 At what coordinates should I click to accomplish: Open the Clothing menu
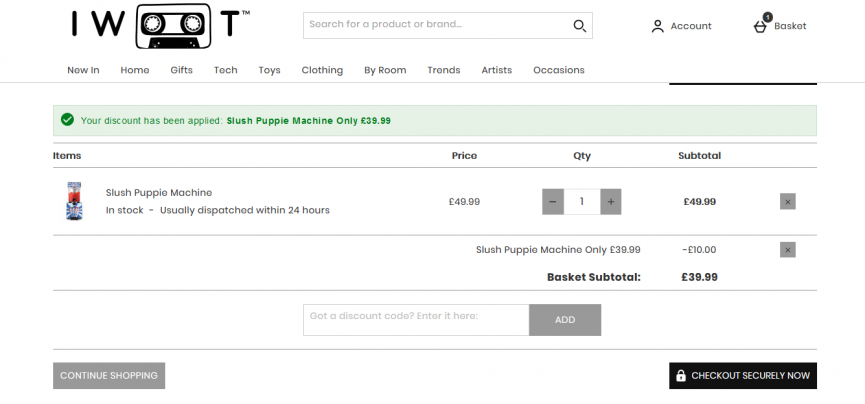pyautogui.click(x=322, y=70)
